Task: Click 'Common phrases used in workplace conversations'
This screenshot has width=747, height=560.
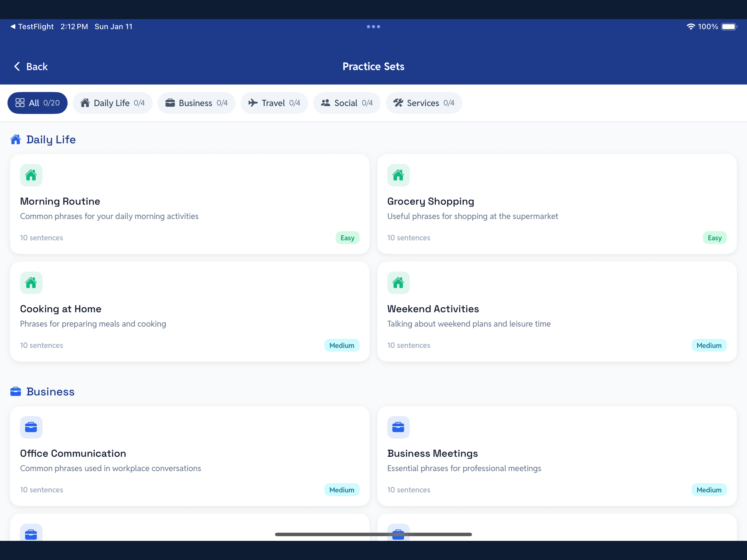Action: [110, 468]
